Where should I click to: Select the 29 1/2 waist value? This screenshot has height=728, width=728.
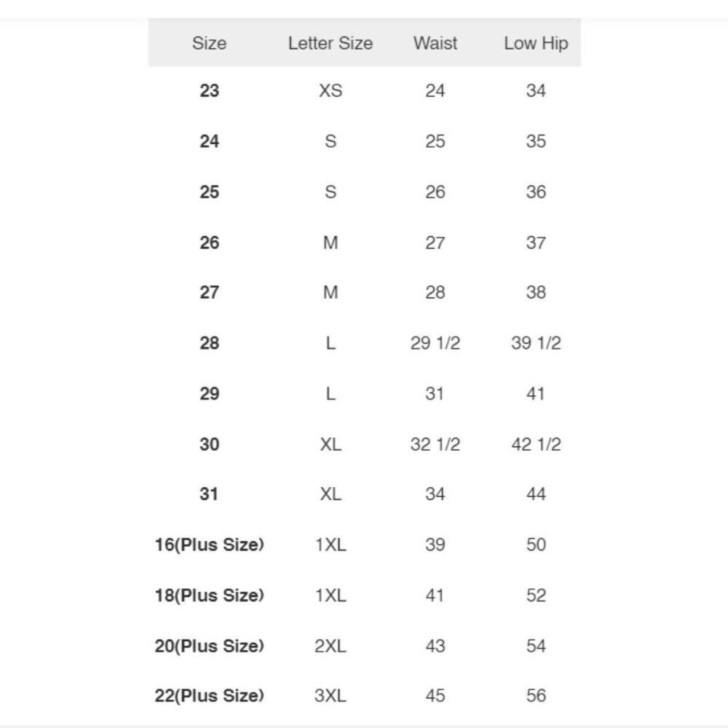(435, 343)
